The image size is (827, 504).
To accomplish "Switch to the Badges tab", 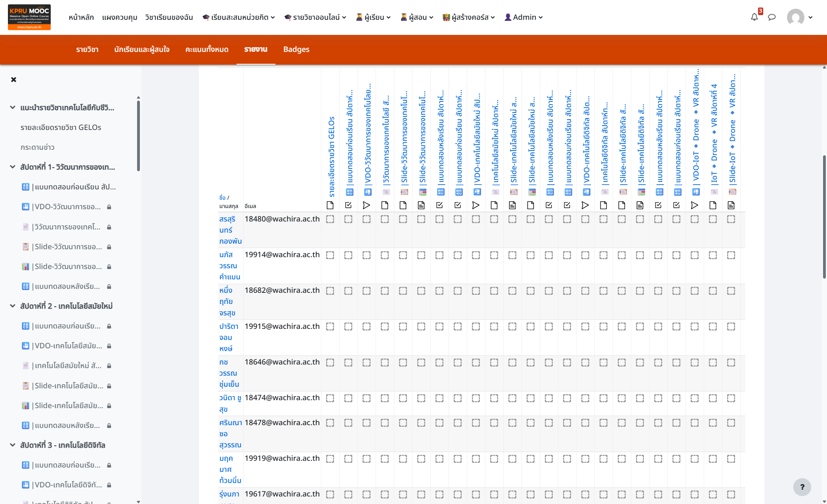I will (x=296, y=49).
